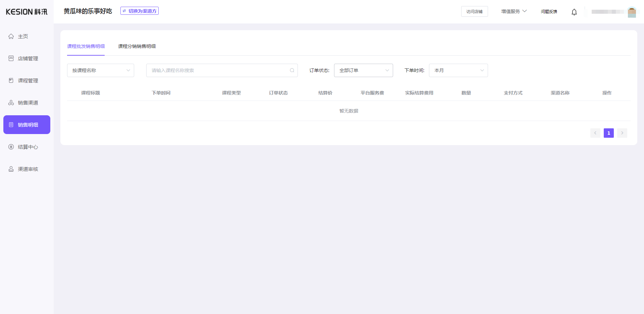Screen dimensions: 644x314
Task: Click the home icon in sidebar
Action: tap(11, 37)
